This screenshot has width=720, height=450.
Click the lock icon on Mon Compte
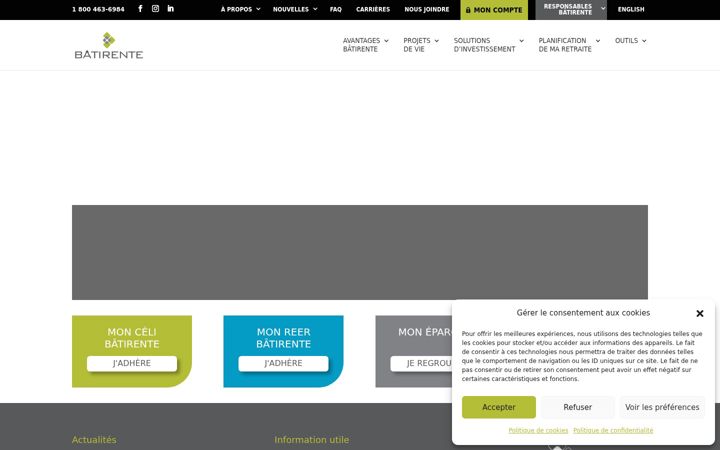tap(468, 10)
